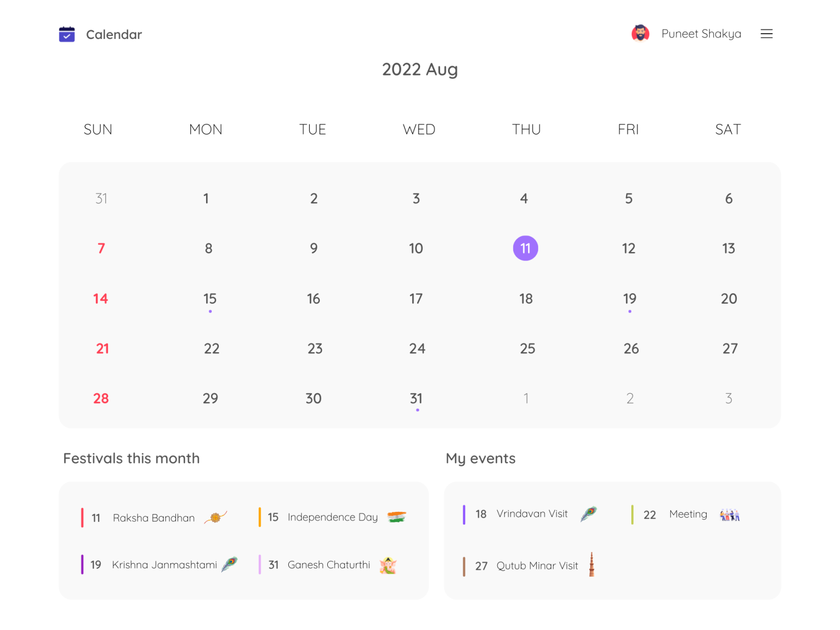Open the Raksha Bandhan festival entry
This screenshot has width=840, height=630.
pos(154,518)
